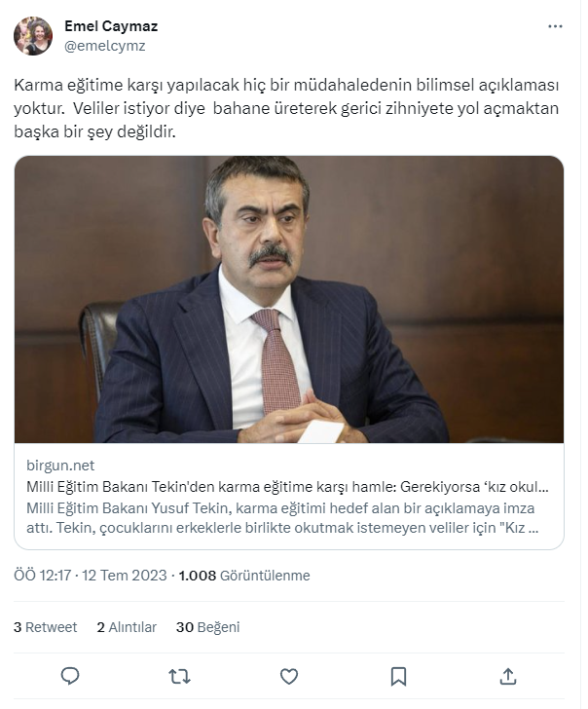View the 3 Retweet list

click(x=45, y=627)
